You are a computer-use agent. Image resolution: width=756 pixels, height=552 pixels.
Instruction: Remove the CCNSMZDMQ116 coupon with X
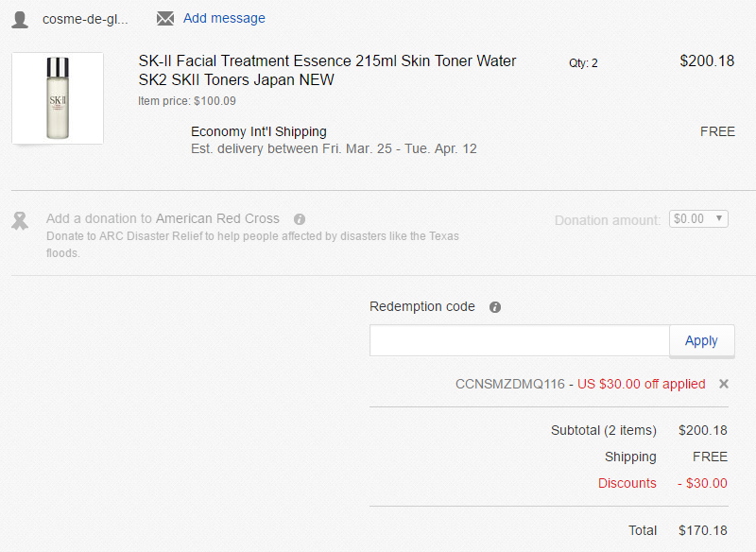point(724,384)
